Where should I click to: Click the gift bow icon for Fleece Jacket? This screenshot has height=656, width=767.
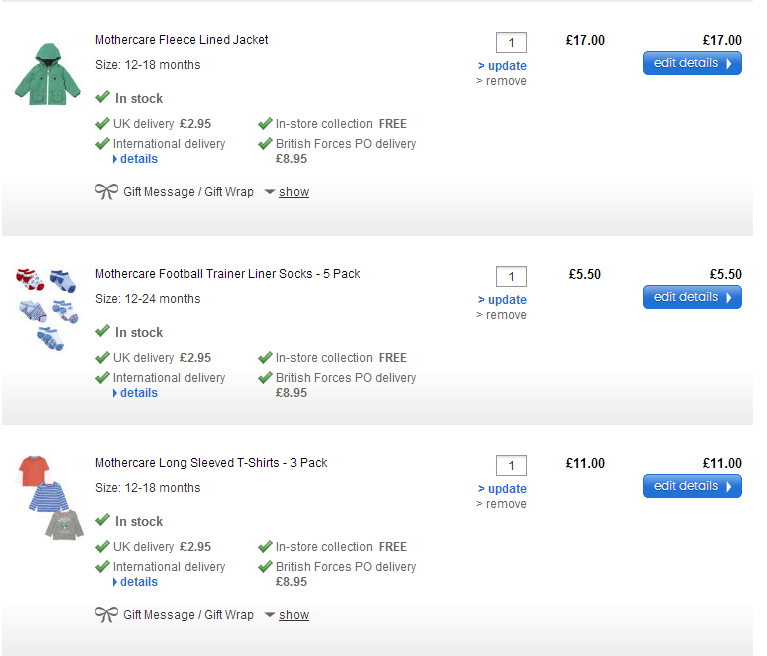pyautogui.click(x=106, y=191)
